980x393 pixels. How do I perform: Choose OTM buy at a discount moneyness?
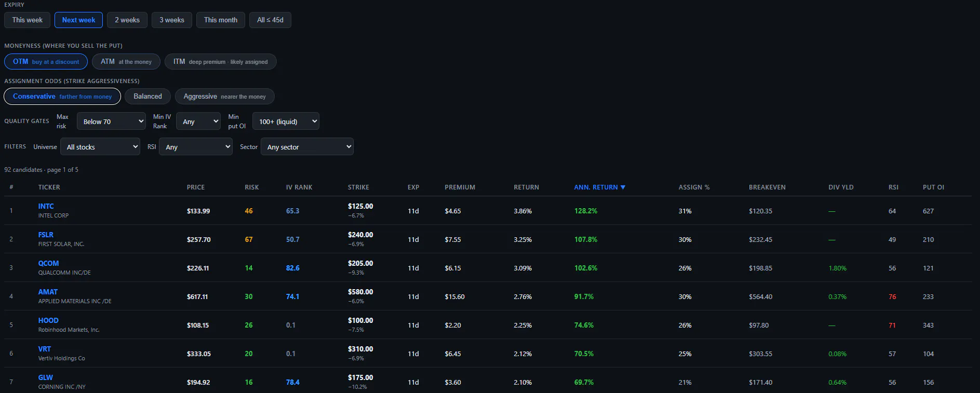46,62
